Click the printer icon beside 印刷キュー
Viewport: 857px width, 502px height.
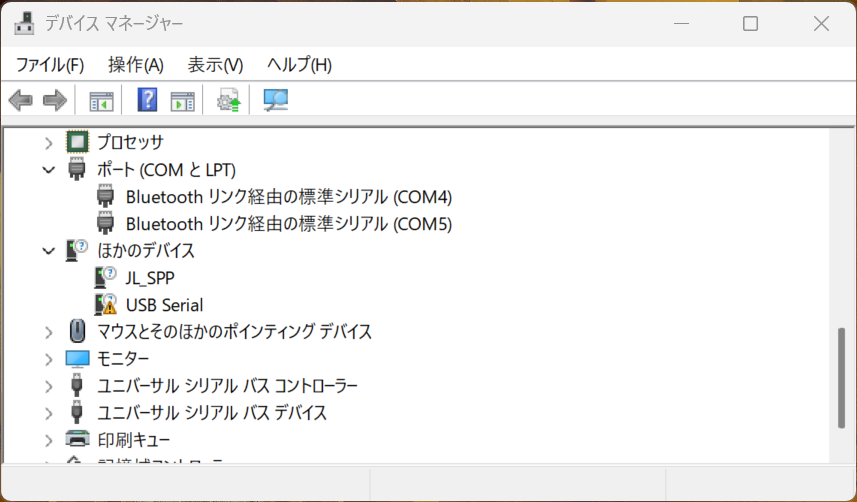77,439
